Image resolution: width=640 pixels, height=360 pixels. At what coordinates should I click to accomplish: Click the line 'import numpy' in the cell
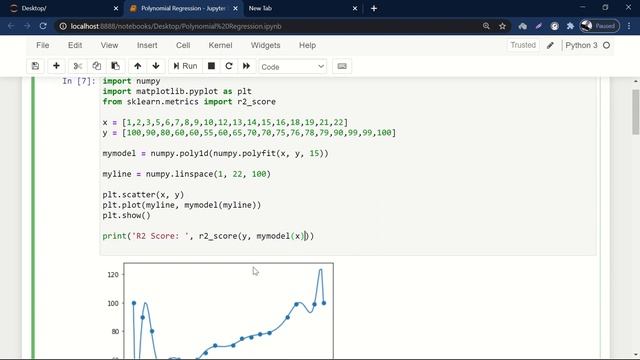click(x=131, y=81)
